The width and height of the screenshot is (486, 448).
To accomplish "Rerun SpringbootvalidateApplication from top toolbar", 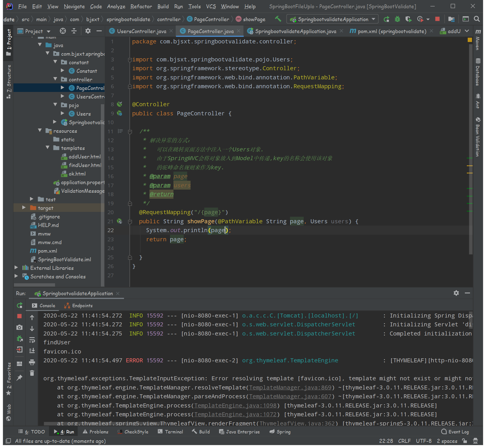I will [x=386, y=19].
